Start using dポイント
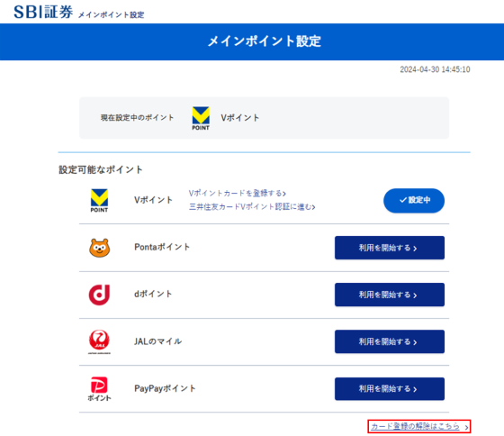The height and width of the screenshot is (436, 504). click(390, 295)
